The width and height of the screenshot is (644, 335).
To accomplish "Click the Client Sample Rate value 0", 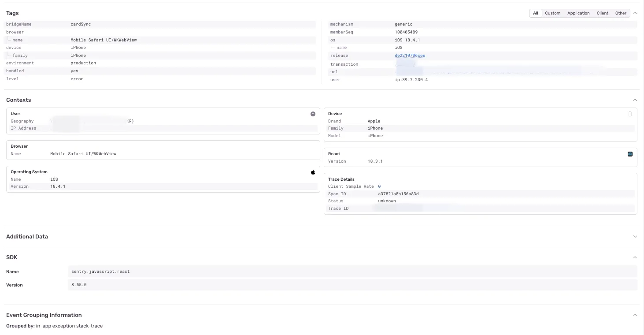I will point(379,186).
